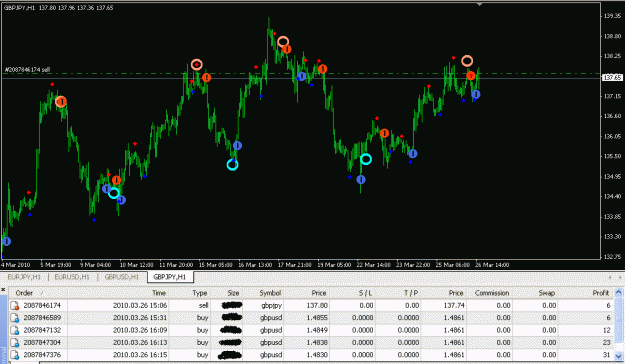Click the time 2010.03.26 16:15 cell

point(140,355)
